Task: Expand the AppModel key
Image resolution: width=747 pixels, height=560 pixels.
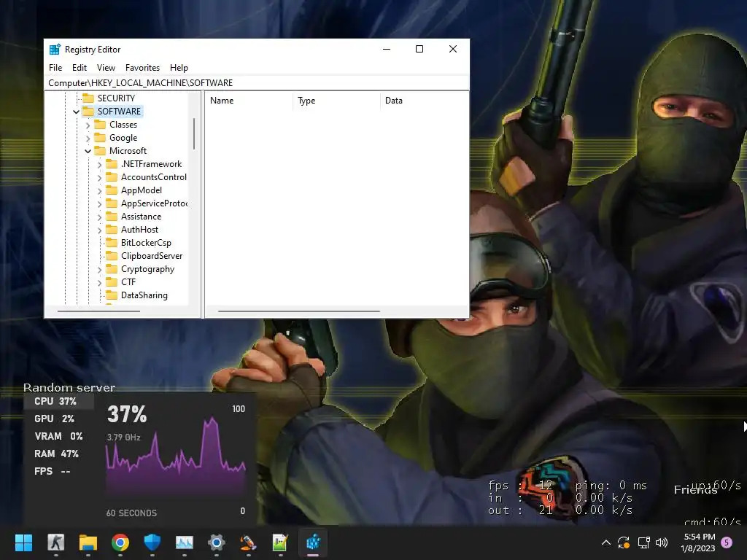Action: [x=99, y=191]
